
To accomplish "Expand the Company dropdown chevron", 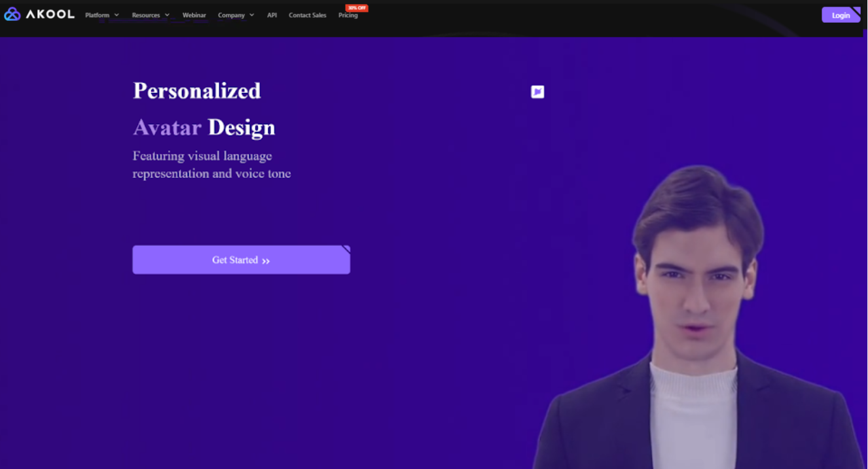I will [x=251, y=15].
